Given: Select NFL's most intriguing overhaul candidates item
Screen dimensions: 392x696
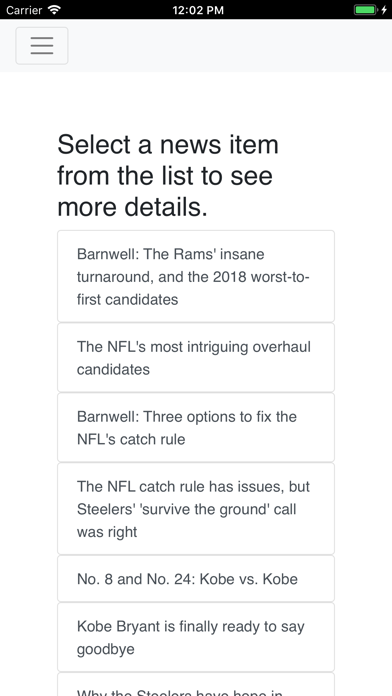Looking at the screenshot, I should [x=196, y=358].
